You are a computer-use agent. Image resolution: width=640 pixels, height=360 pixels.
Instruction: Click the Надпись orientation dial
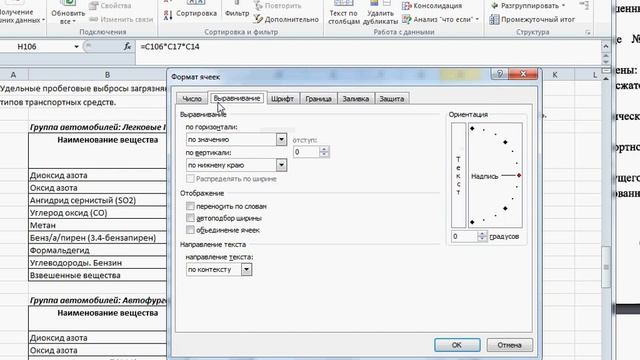[x=495, y=175]
